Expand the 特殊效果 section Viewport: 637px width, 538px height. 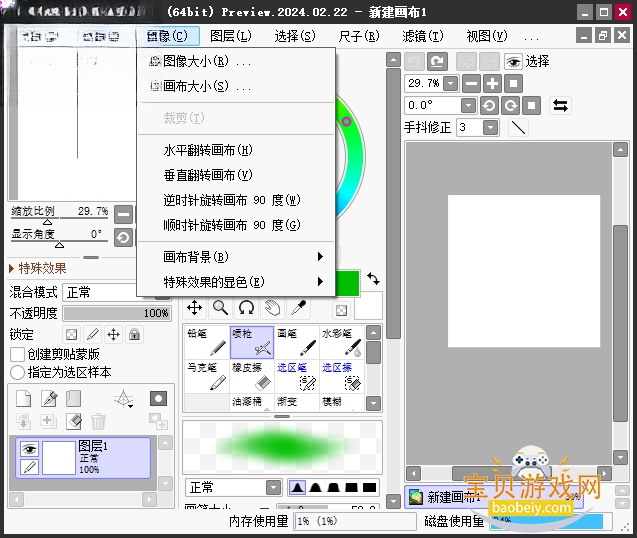click(x=37, y=268)
